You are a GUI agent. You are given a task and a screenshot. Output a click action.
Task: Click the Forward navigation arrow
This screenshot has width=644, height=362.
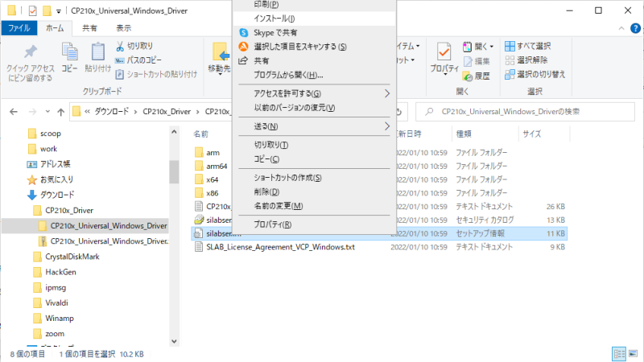click(x=32, y=112)
